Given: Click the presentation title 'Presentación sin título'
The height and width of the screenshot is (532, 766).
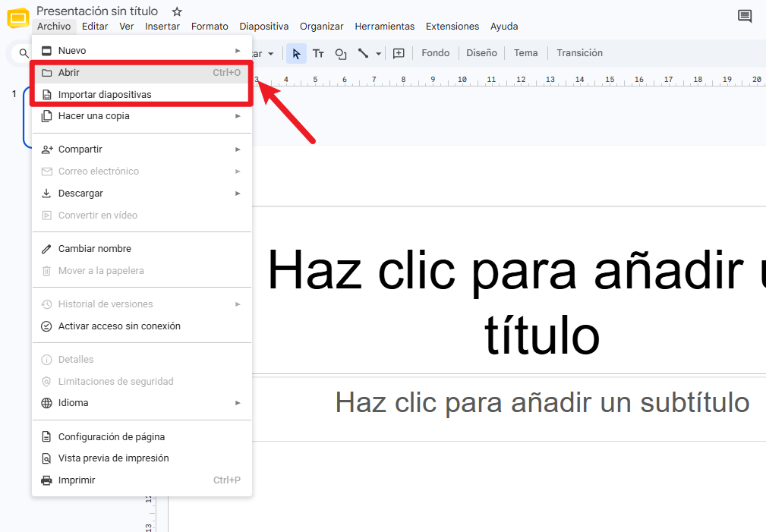Looking at the screenshot, I should [97, 11].
